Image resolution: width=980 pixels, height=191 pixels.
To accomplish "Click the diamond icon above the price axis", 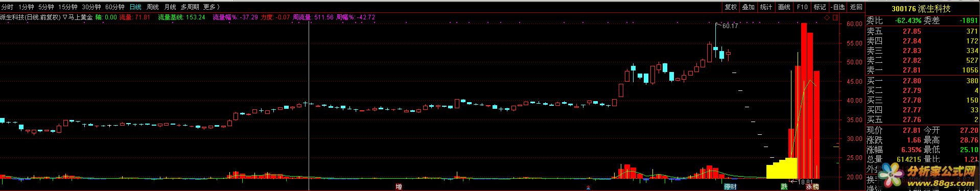I will [827, 17].
